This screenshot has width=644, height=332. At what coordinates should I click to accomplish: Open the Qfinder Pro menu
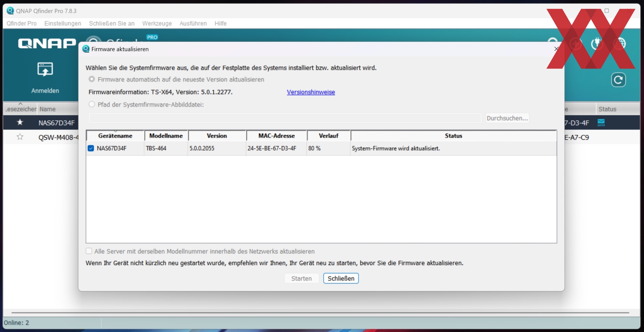[21, 23]
